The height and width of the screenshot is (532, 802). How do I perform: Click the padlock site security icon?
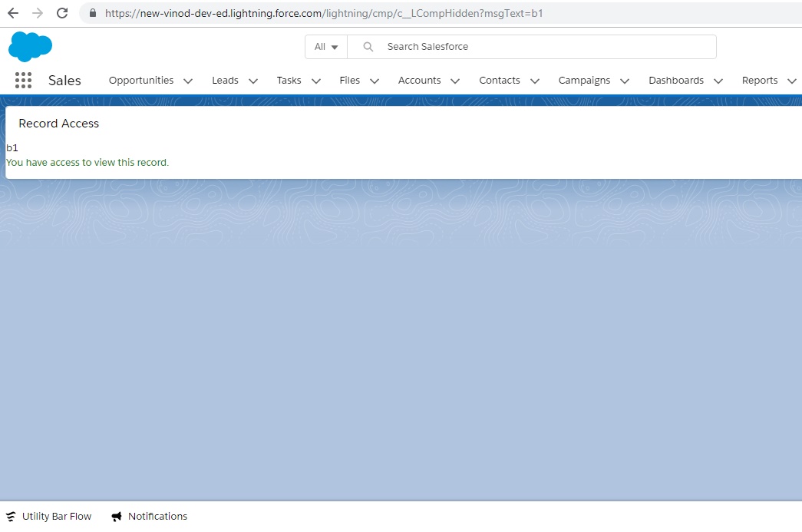pyautogui.click(x=93, y=13)
